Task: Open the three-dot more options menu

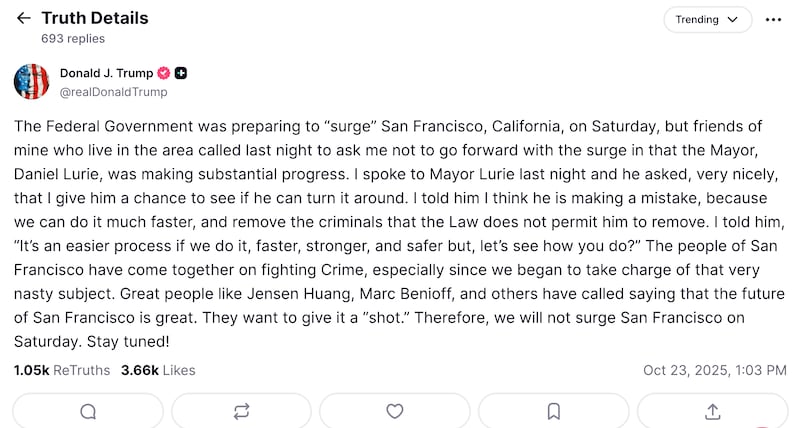Action: pos(773,19)
